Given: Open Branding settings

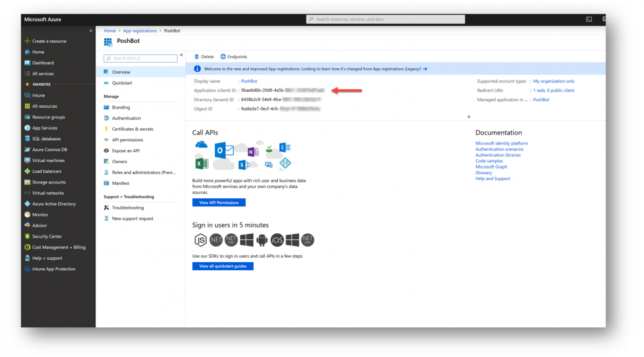Looking at the screenshot, I should pyautogui.click(x=121, y=107).
